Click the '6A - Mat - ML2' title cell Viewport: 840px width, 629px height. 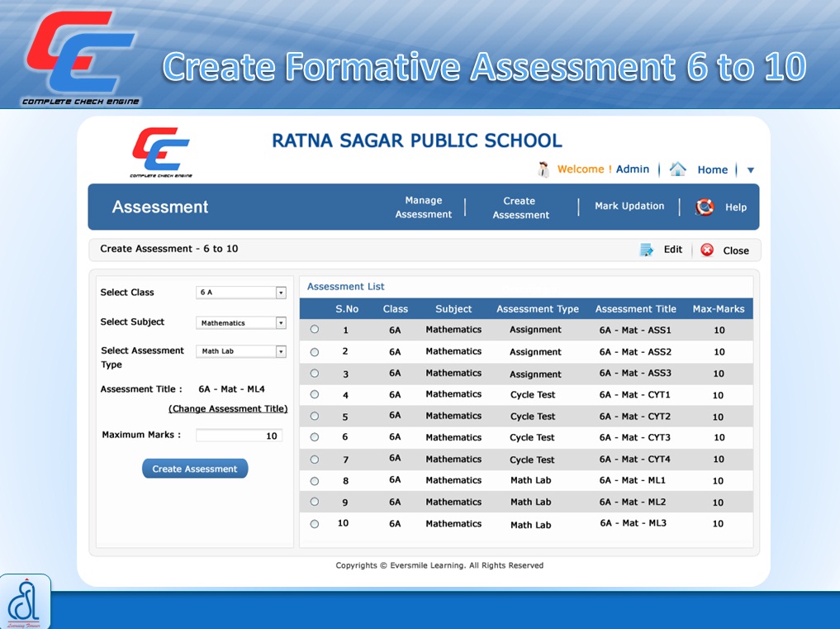pyautogui.click(x=632, y=502)
